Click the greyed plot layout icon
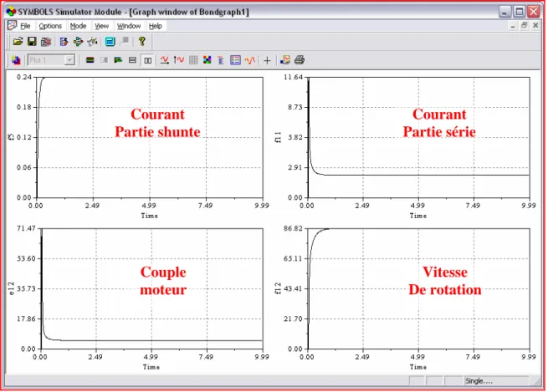The height and width of the screenshot is (392, 548). click(104, 60)
